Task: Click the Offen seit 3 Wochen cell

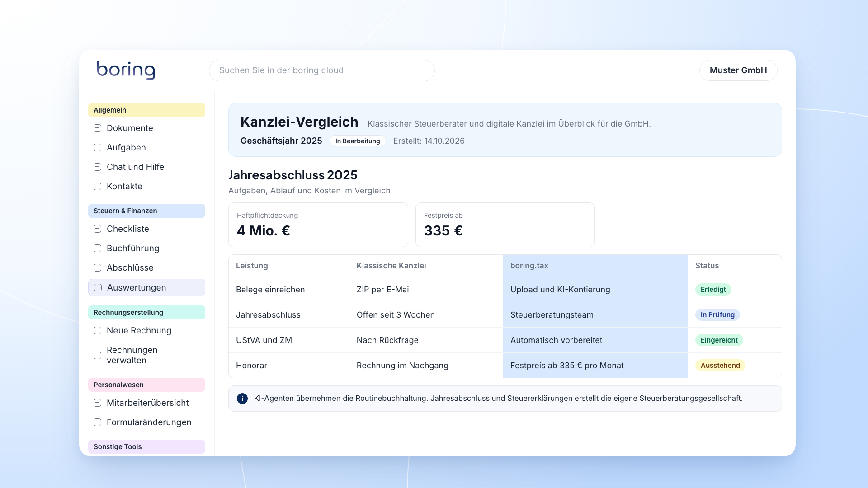Action: [426, 315]
